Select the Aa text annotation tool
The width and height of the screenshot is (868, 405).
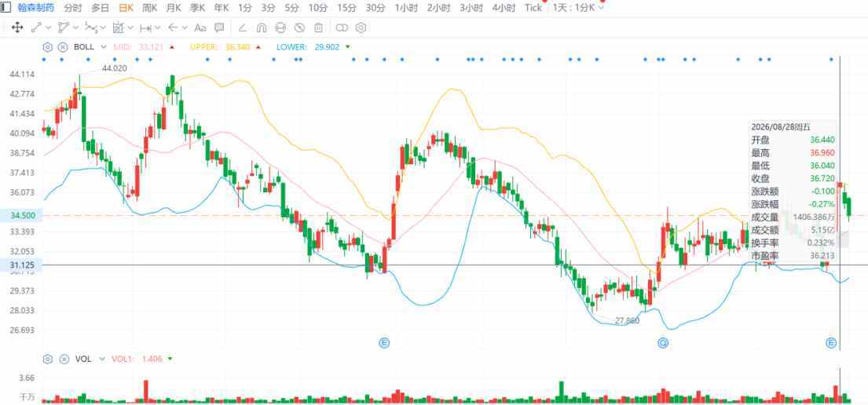tap(200, 27)
